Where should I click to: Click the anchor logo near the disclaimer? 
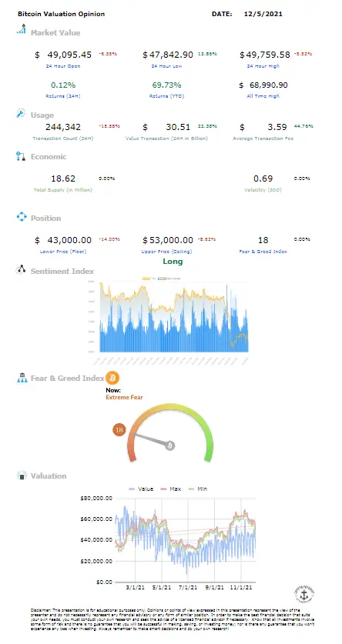pyautogui.click(x=304, y=592)
